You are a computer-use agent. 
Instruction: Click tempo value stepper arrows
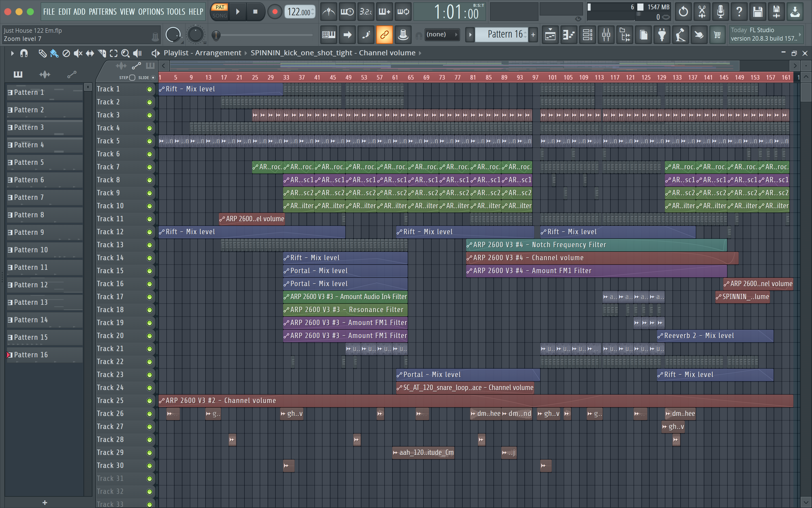(312, 12)
